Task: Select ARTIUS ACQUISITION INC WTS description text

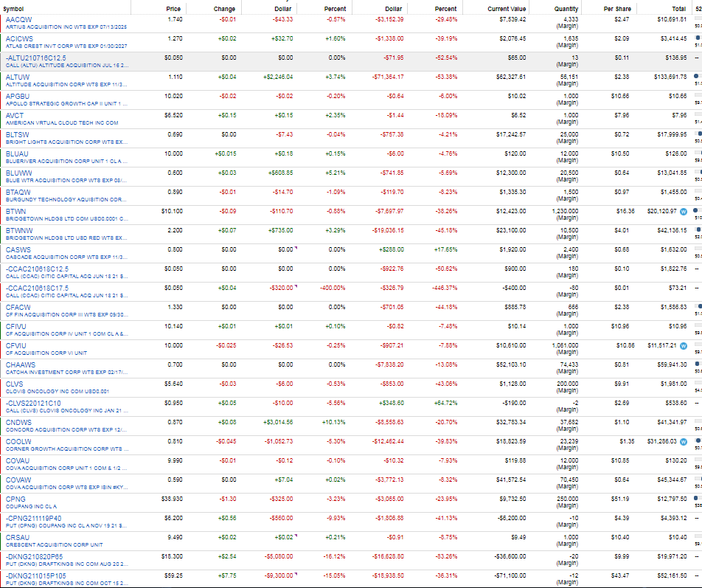Action: pos(66,27)
